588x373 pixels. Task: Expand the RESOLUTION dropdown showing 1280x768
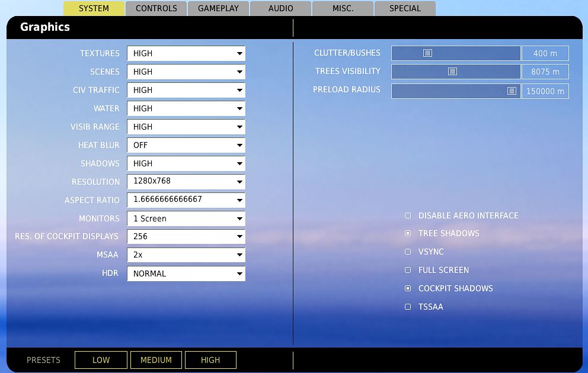tap(186, 182)
